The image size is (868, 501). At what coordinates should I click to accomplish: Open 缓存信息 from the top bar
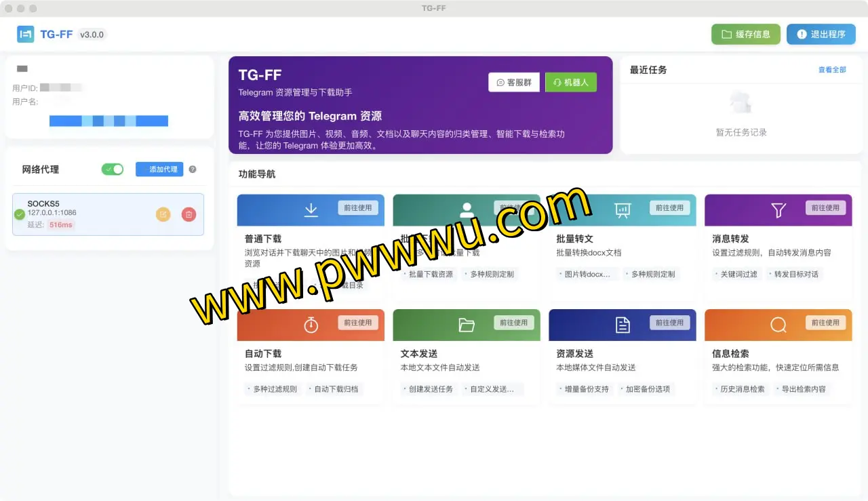pyautogui.click(x=745, y=35)
